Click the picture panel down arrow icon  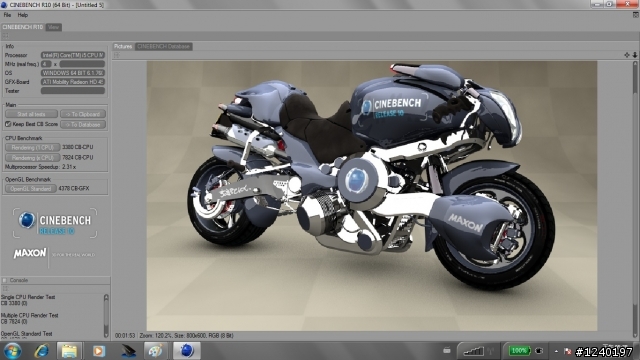tap(635, 55)
